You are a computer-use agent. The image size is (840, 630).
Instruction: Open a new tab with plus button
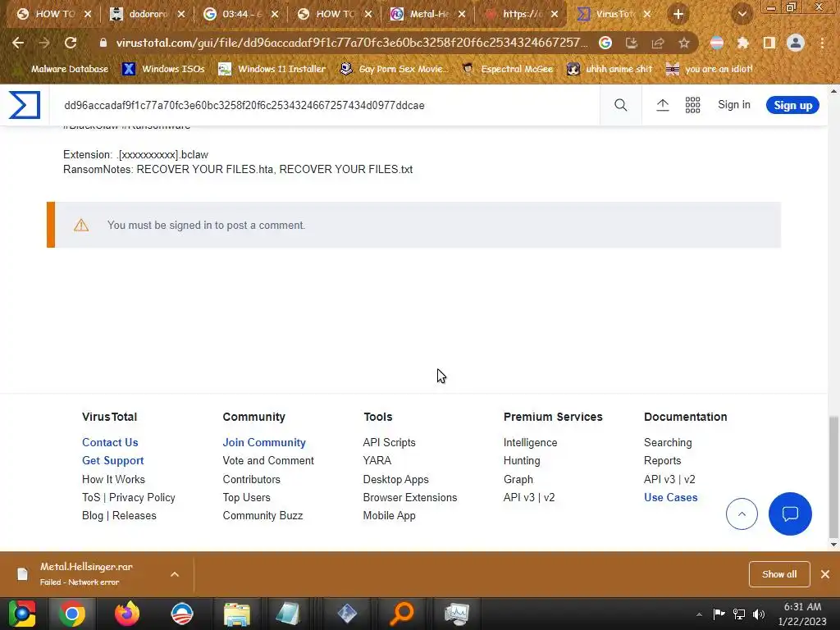pos(678,14)
